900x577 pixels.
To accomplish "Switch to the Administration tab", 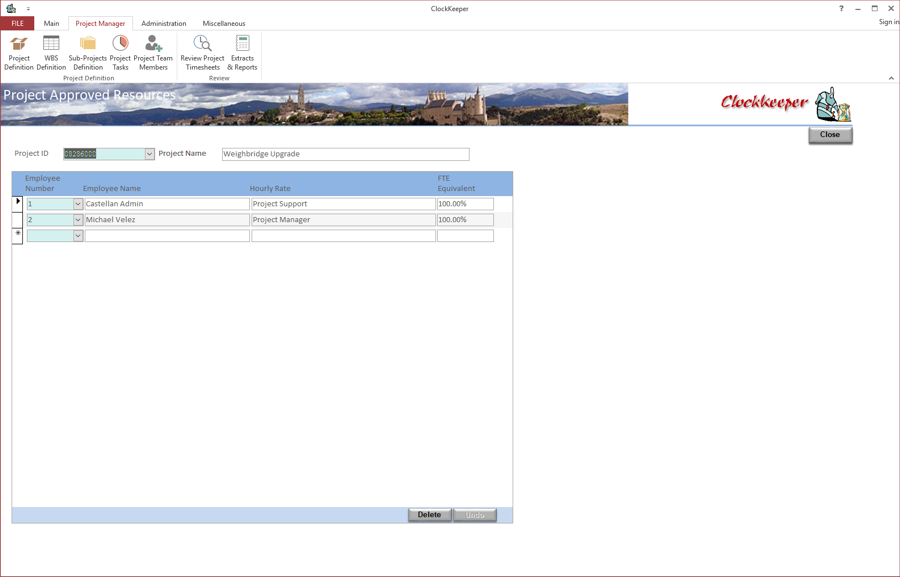I will click(x=164, y=24).
